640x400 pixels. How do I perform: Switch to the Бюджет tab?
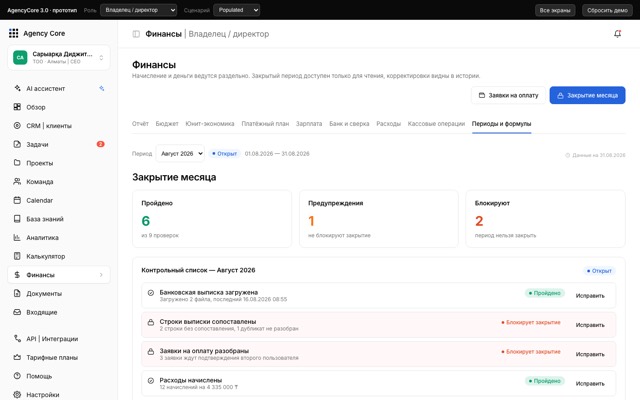[167, 124]
